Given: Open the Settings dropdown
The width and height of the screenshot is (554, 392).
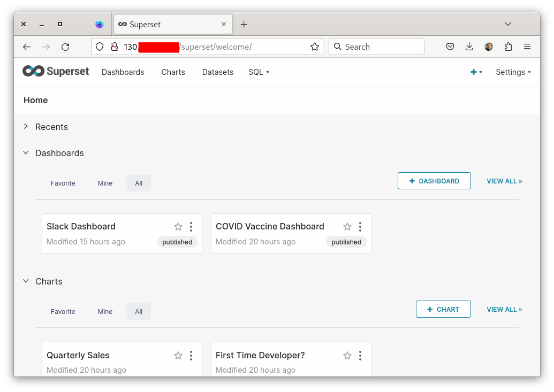Looking at the screenshot, I should [513, 72].
